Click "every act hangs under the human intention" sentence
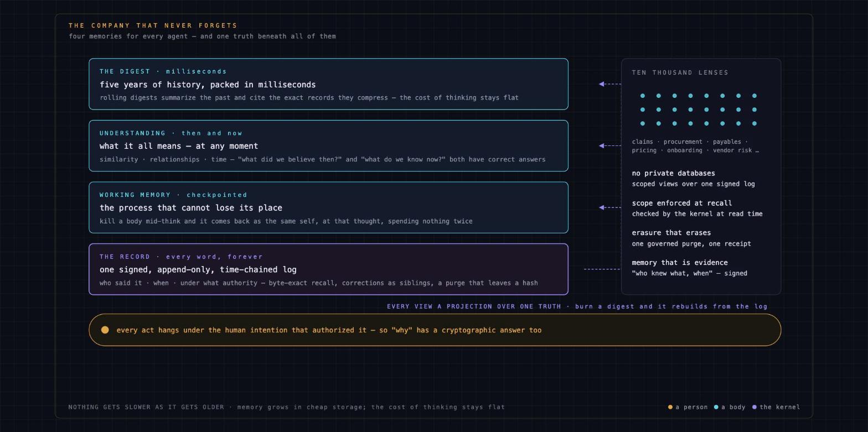The image size is (868, 432). pyautogui.click(x=329, y=330)
